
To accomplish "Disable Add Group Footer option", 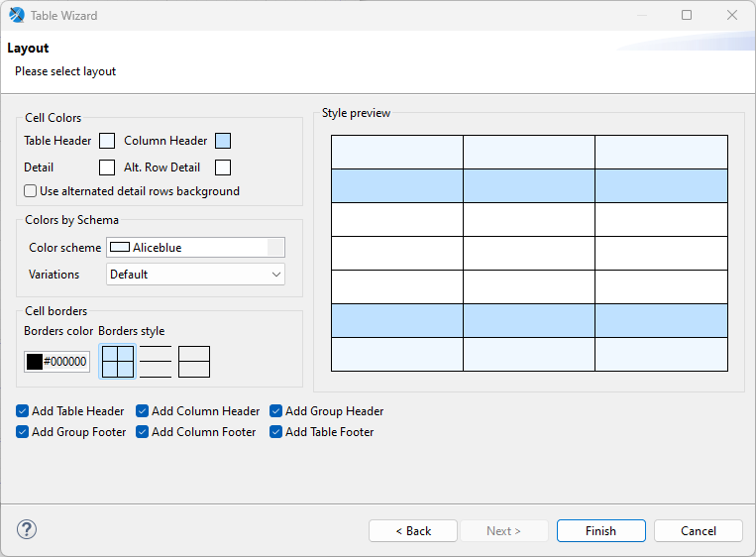I will 23,432.
